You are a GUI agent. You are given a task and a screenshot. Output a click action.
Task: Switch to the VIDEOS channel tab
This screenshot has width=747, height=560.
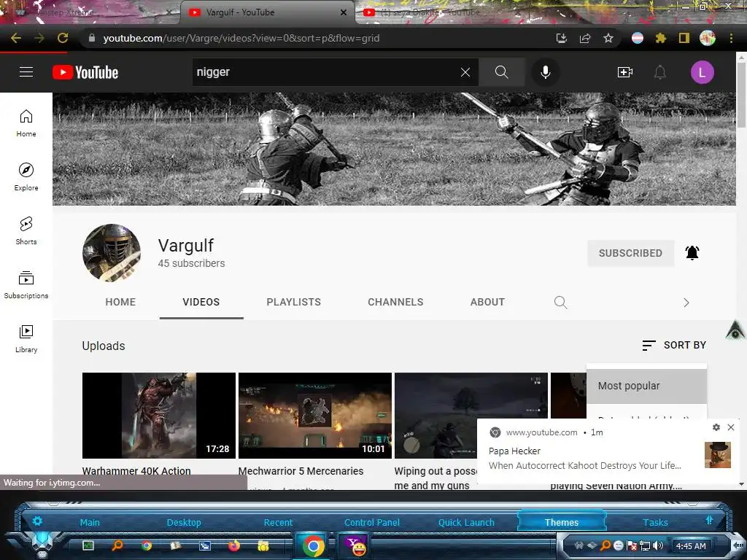(x=201, y=302)
